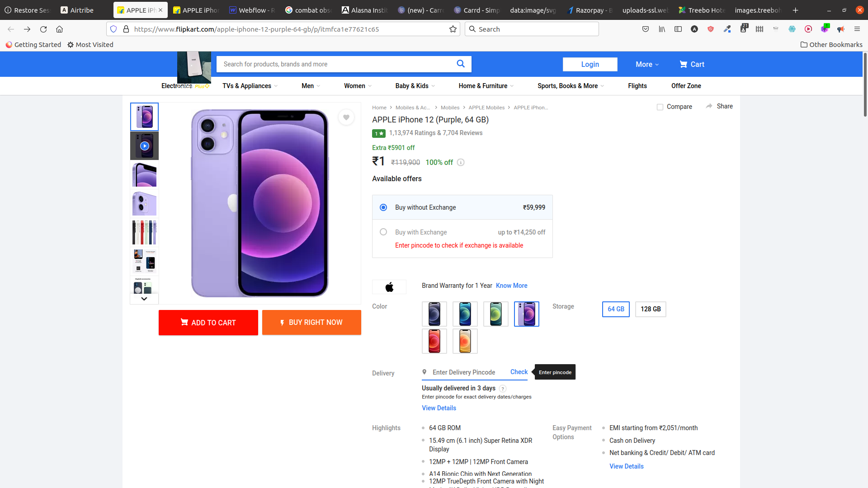Screen dimensions: 868x488
Task: Select the red iPhone color swatch
Action: click(x=434, y=341)
